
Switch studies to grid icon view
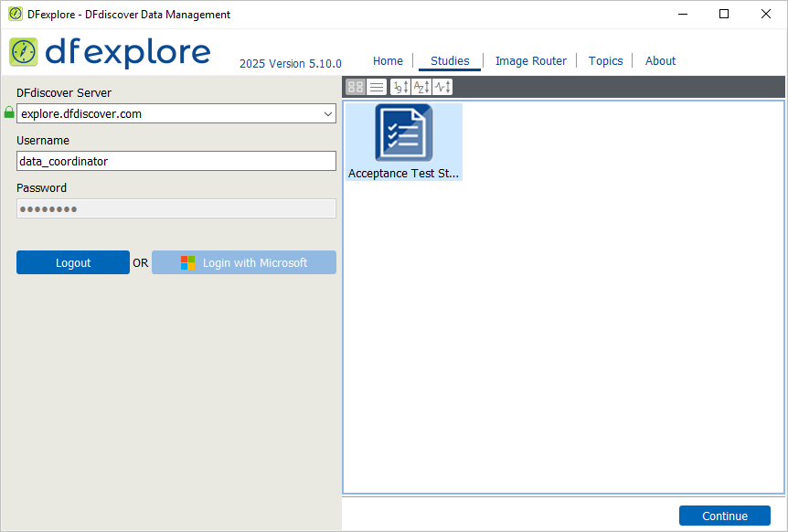[356, 87]
